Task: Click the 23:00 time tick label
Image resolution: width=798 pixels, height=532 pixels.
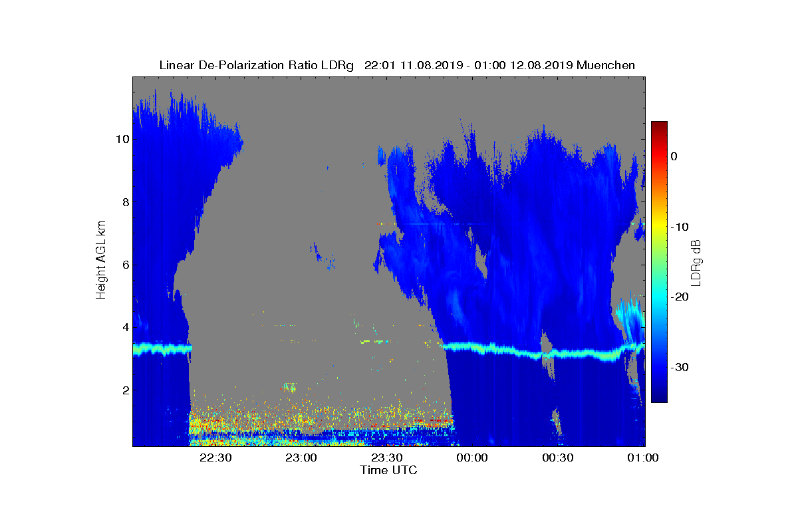Action: 301,458
